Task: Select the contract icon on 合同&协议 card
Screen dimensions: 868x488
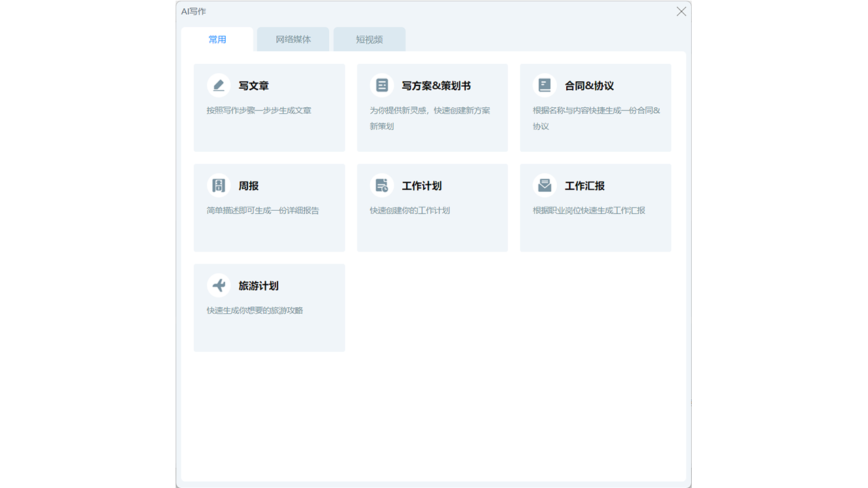Action: 545,85
